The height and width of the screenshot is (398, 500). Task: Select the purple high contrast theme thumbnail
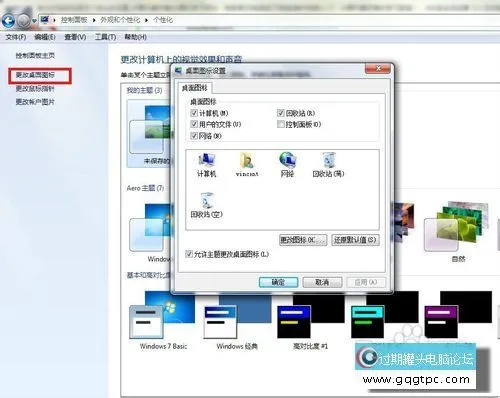(x=458, y=314)
